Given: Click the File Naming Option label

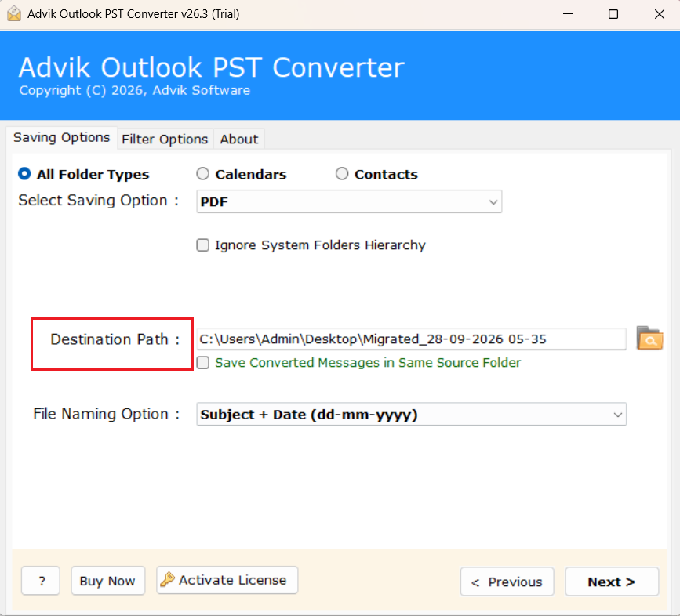Looking at the screenshot, I should point(106,414).
